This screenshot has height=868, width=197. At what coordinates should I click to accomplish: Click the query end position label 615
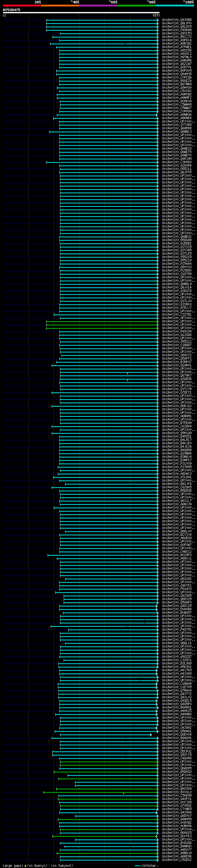[155, 15]
